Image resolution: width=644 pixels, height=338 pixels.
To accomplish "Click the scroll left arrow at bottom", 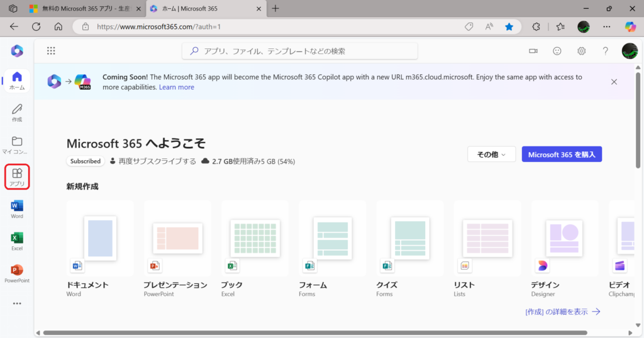I will tap(38, 333).
